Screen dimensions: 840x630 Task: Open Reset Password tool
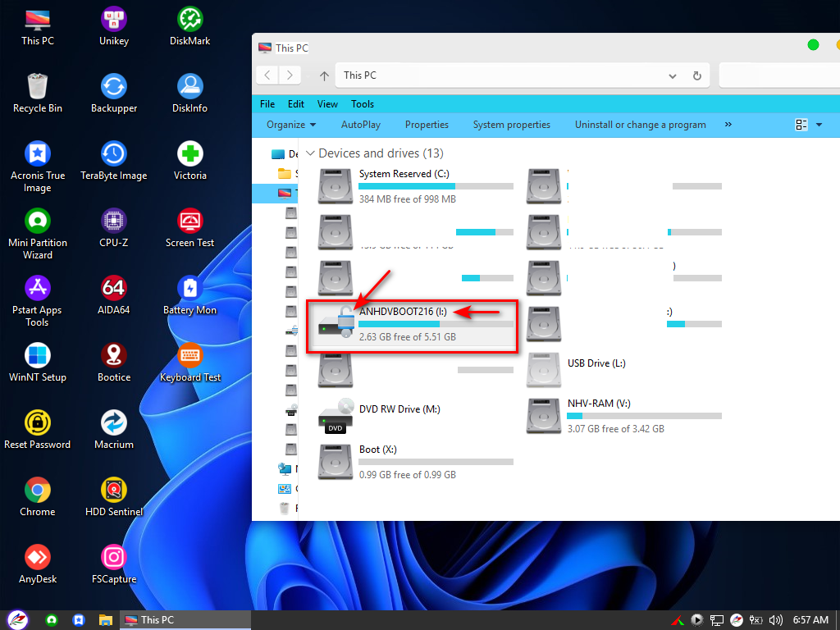pos(38,430)
